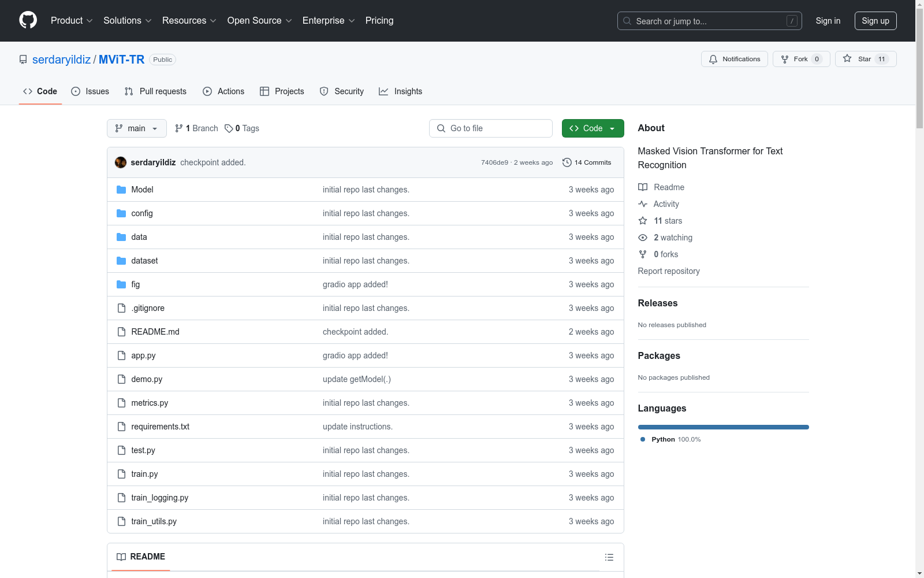Open the test.py file
Screen dimensions: 924x578
[143, 450]
